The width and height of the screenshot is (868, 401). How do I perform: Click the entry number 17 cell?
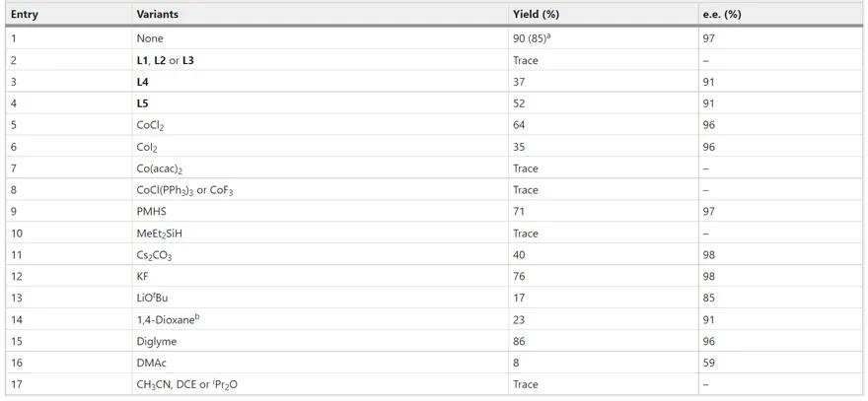pos(17,384)
